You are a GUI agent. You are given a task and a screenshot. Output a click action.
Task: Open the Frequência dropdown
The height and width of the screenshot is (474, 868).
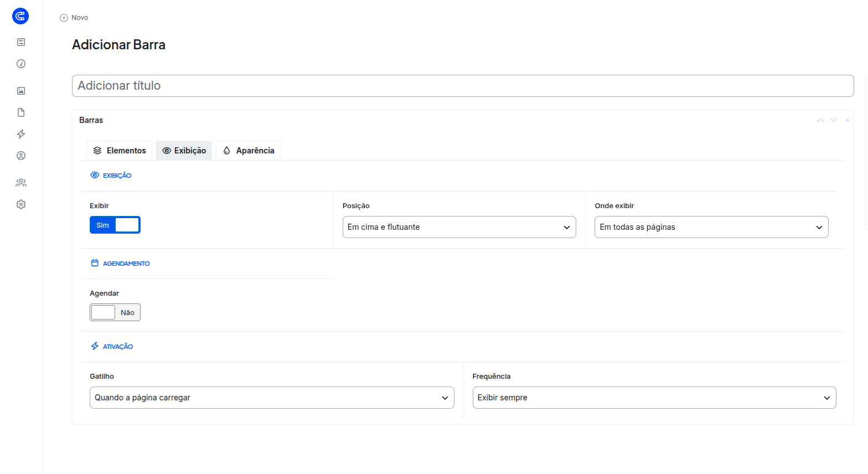click(654, 398)
